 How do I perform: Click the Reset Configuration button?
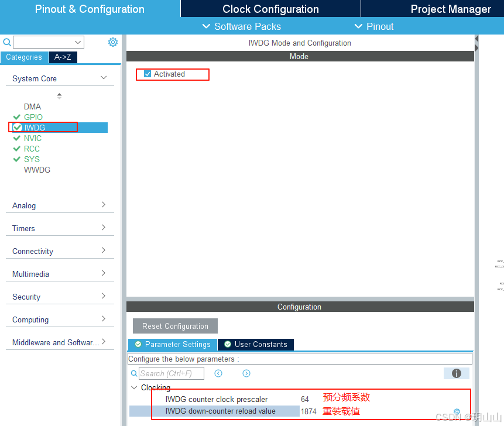point(175,326)
